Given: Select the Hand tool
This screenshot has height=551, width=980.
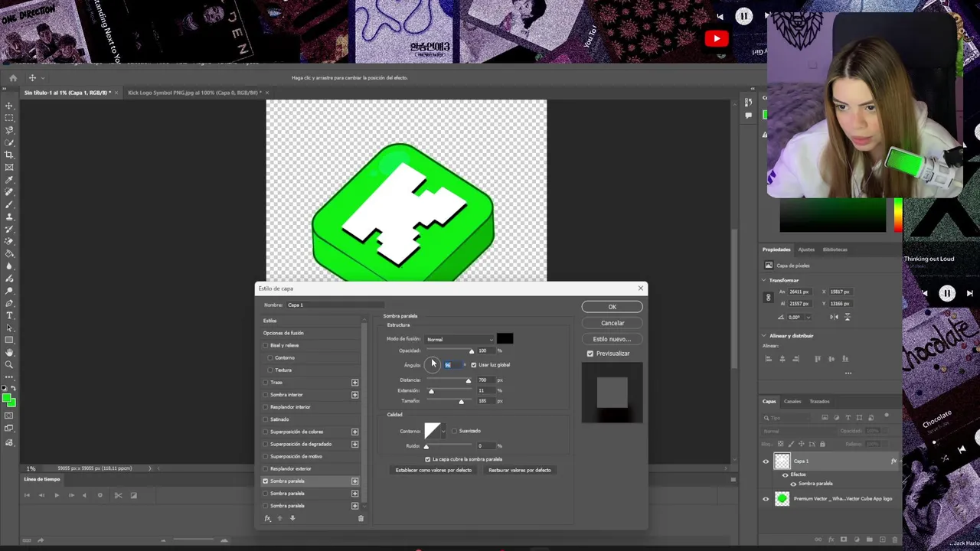Looking at the screenshot, I should [9, 352].
